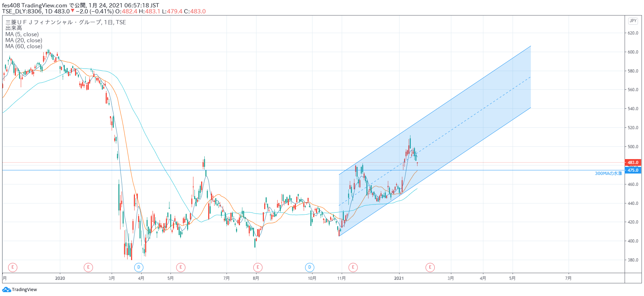The width and height of the screenshot is (644, 296).
Task: Click the 出来高 volume indicator legend
Action: click(x=14, y=28)
